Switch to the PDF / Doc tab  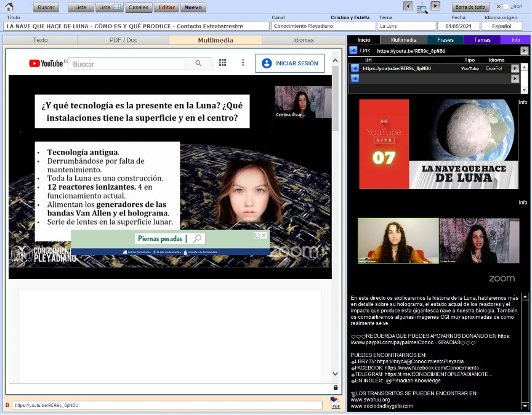pyautogui.click(x=123, y=40)
